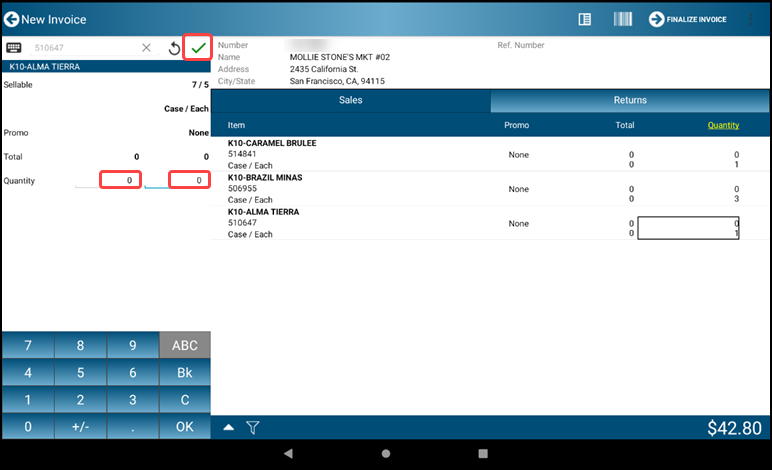Open the filter funnel icon
The height and width of the screenshot is (470, 772).
(x=253, y=428)
